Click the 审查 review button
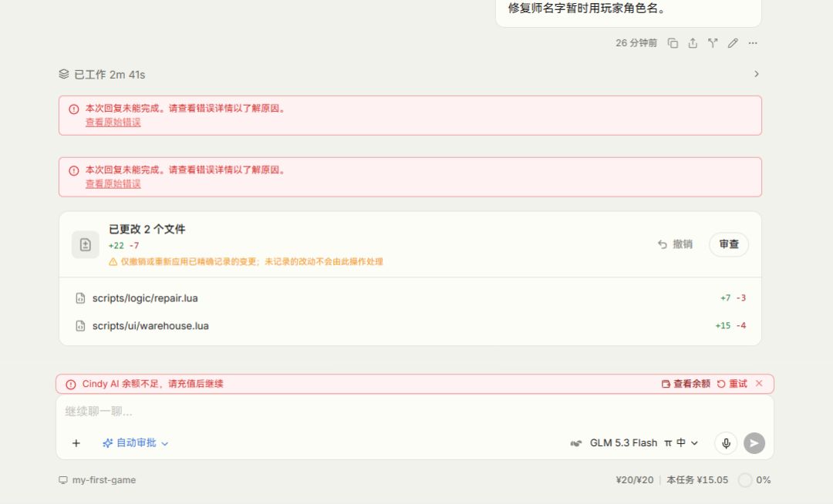Viewport: 833px width, 504px height. pos(729,244)
